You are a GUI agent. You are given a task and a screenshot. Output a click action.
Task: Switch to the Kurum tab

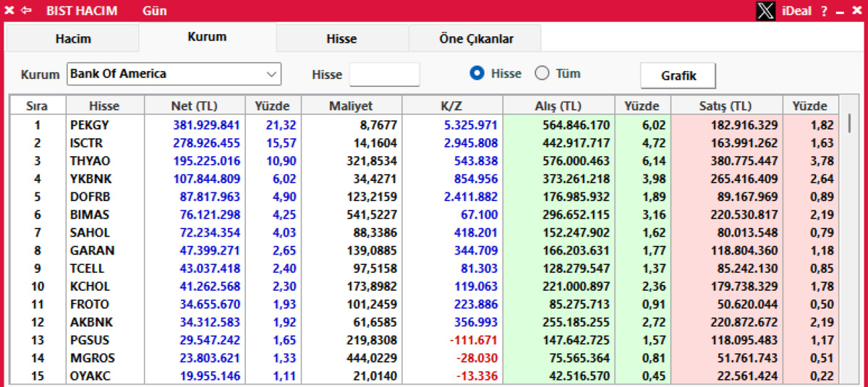[x=207, y=37]
